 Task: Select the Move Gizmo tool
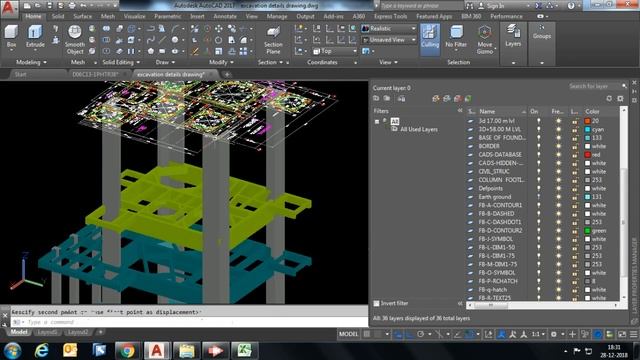pos(484,40)
